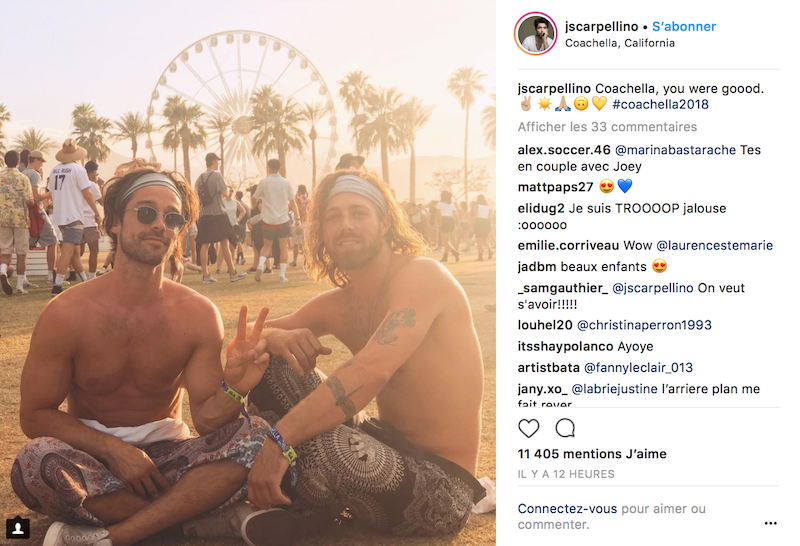The height and width of the screenshot is (546, 800).
Task: Open the jscarpellino username in header
Action: [601, 27]
